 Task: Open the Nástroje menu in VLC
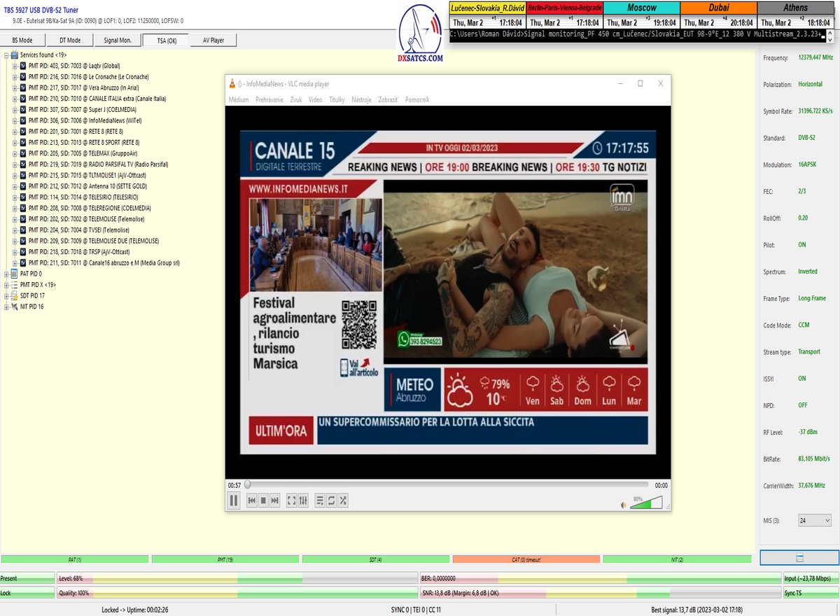[362, 100]
